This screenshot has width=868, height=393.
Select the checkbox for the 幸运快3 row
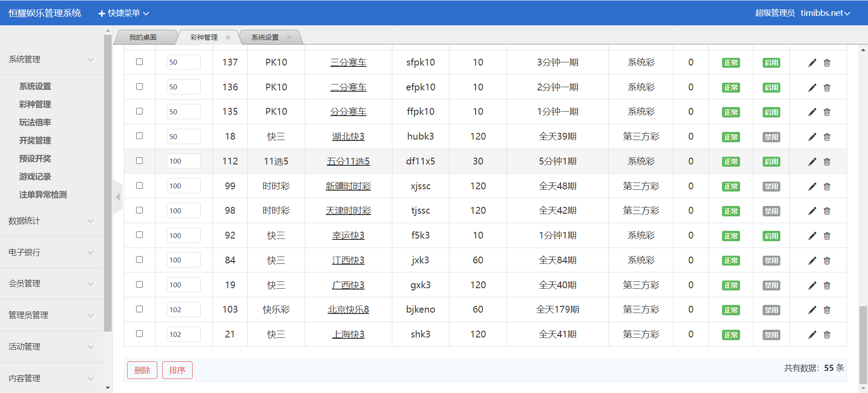coord(139,235)
